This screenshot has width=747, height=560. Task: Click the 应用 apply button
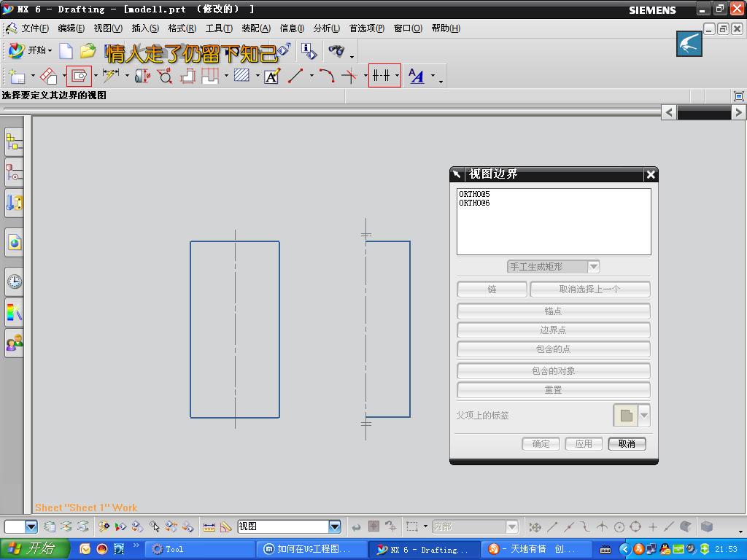tap(584, 444)
